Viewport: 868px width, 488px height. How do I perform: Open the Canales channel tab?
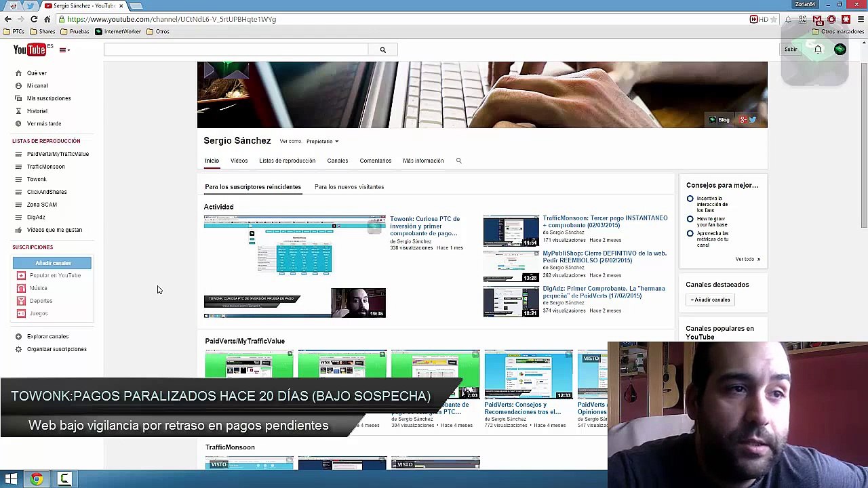click(337, 161)
